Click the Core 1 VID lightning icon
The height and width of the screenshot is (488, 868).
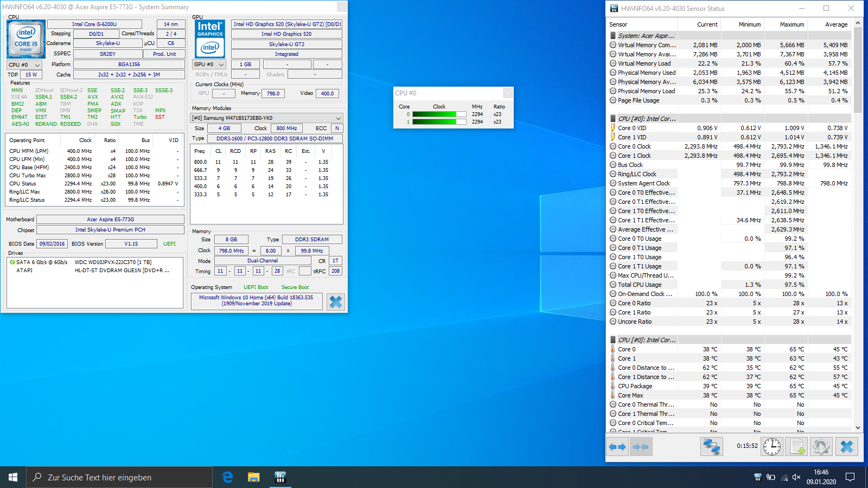[x=613, y=137]
